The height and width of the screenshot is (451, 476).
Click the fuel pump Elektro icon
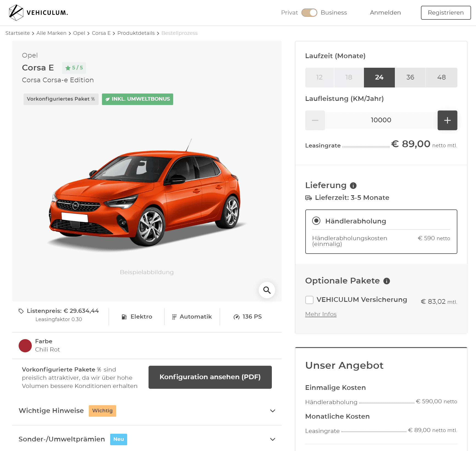124,317
